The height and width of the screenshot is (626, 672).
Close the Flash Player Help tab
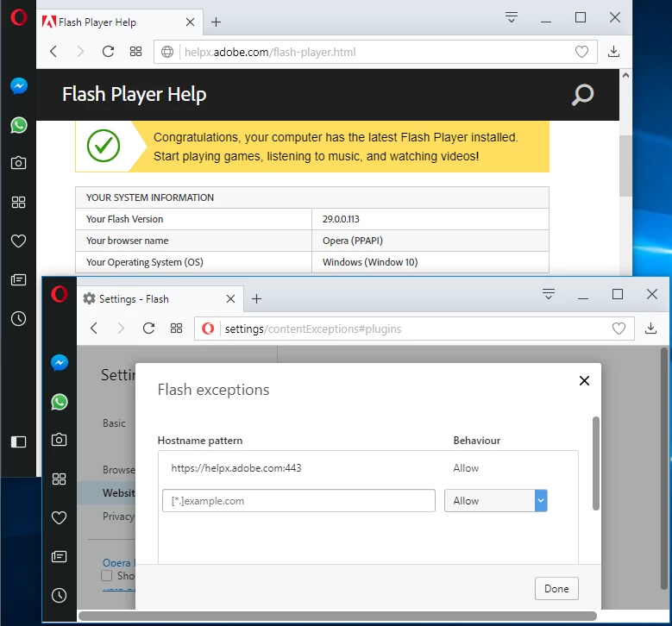click(191, 22)
